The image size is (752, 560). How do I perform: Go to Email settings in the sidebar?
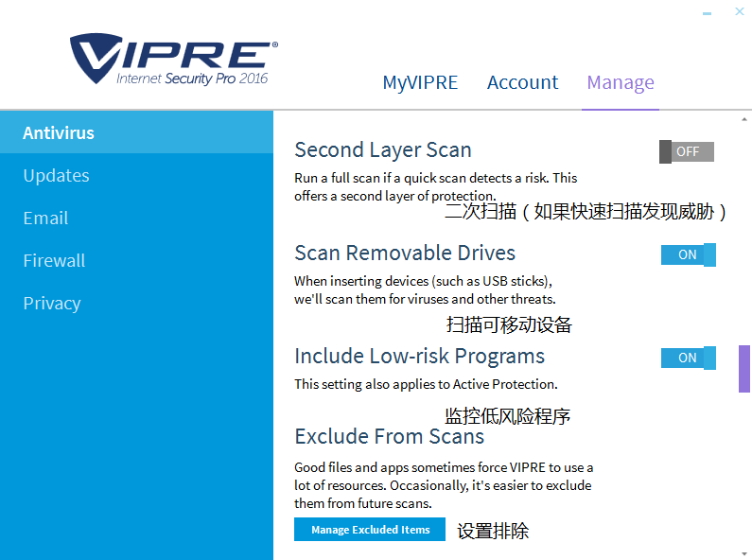click(45, 219)
